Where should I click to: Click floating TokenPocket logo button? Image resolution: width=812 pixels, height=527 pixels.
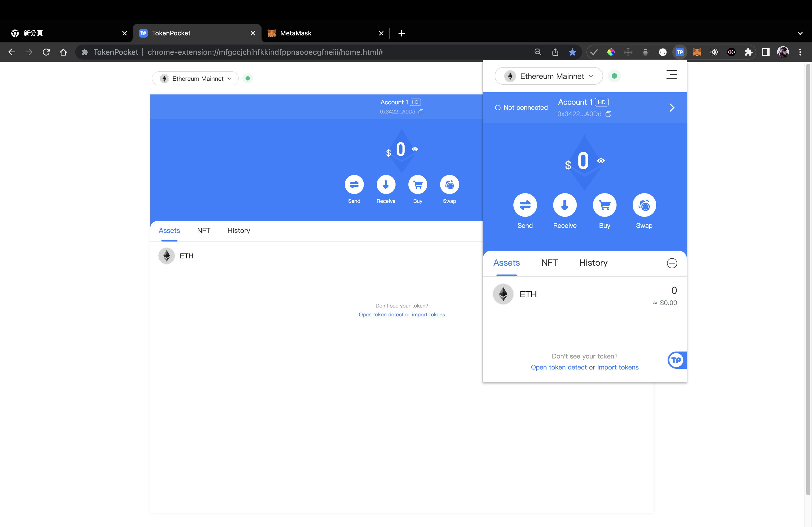click(676, 360)
